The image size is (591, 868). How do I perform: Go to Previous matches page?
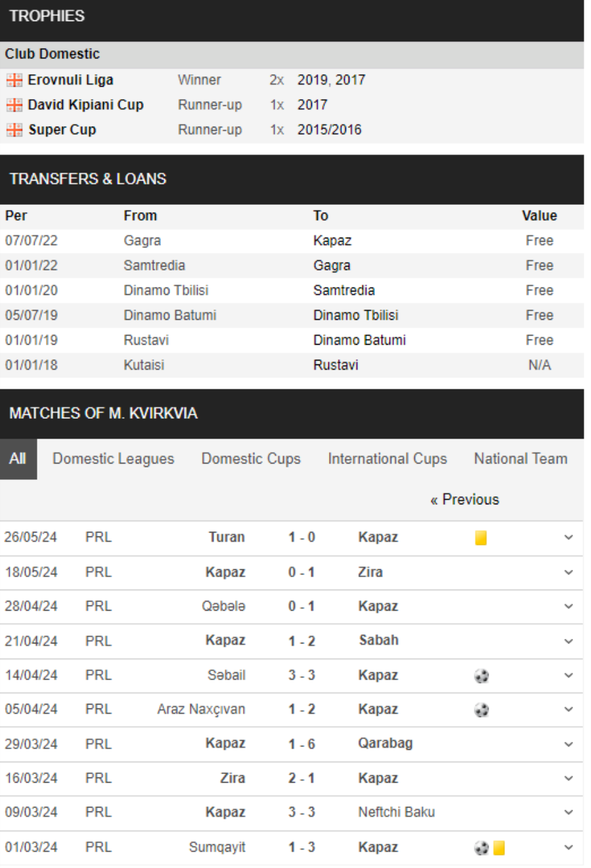click(x=465, y=500)
